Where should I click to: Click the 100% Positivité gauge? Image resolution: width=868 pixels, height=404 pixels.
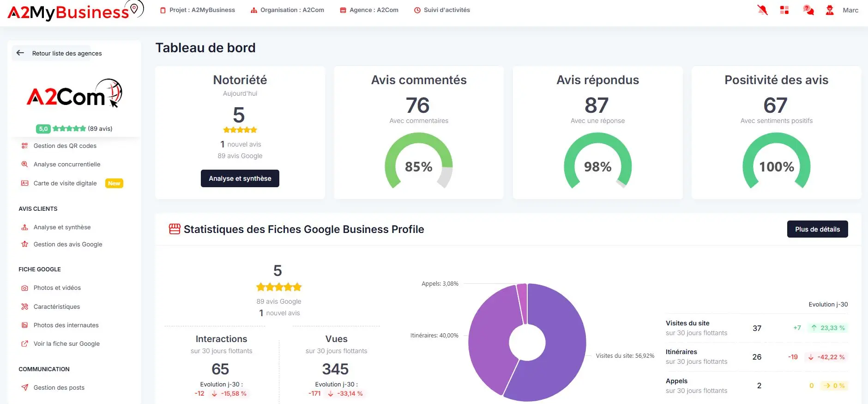coord(777,160)
